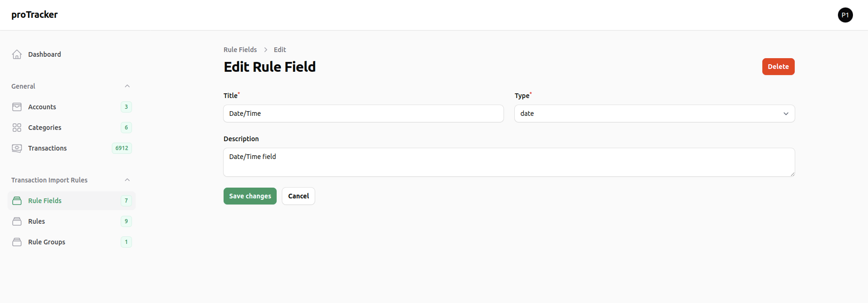Open the P1 user avatar menu
Viewport: 868px width, 303px height.
[845, 15]
